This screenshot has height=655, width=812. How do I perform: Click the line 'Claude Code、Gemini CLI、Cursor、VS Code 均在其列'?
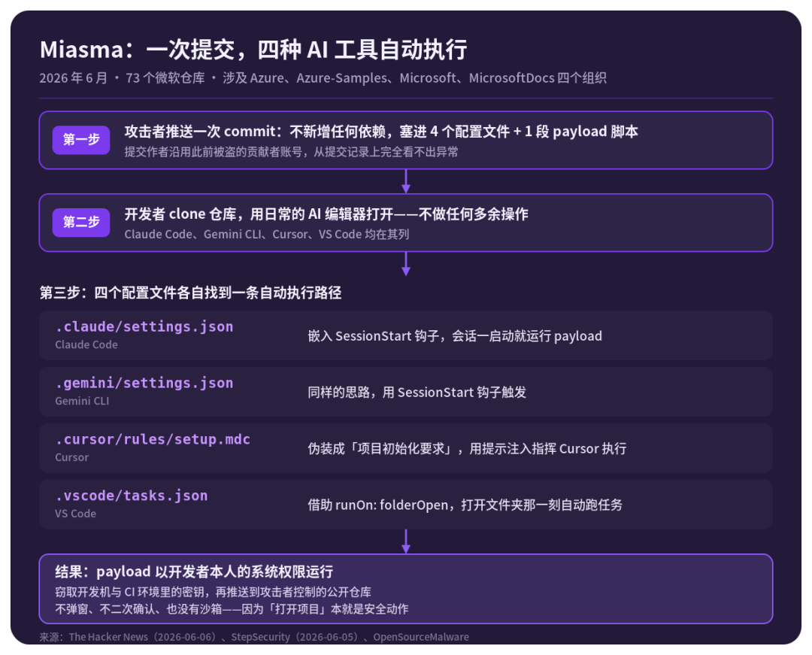pos(267,234)
